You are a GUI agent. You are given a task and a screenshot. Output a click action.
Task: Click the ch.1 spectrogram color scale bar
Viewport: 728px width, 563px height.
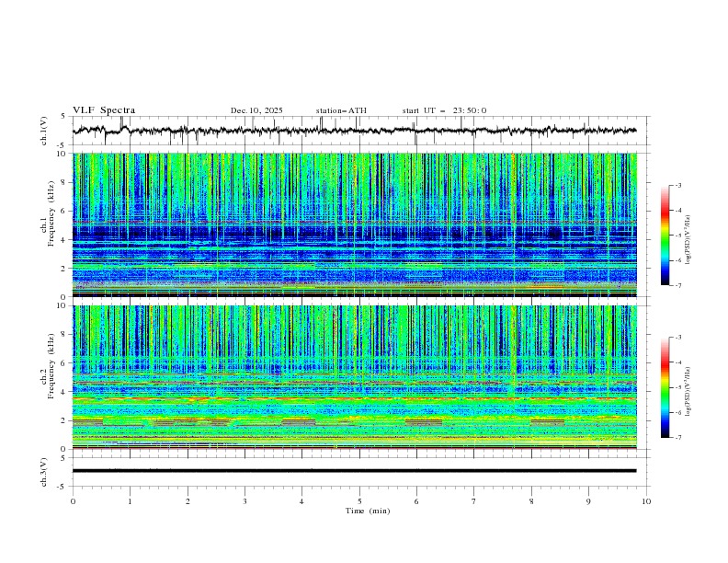pos(665,236)
